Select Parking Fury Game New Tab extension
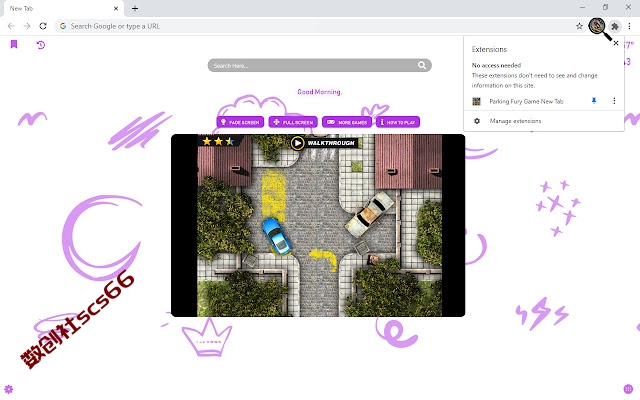Screen dimensions: 640x400 click(526, 101)
